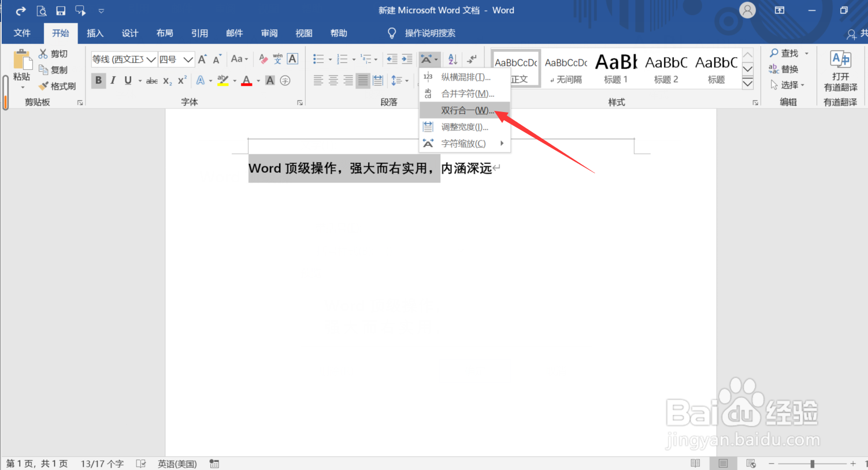Toggle Underline formatting
This screenshot has width=868, height=470.
coord(128,81)
